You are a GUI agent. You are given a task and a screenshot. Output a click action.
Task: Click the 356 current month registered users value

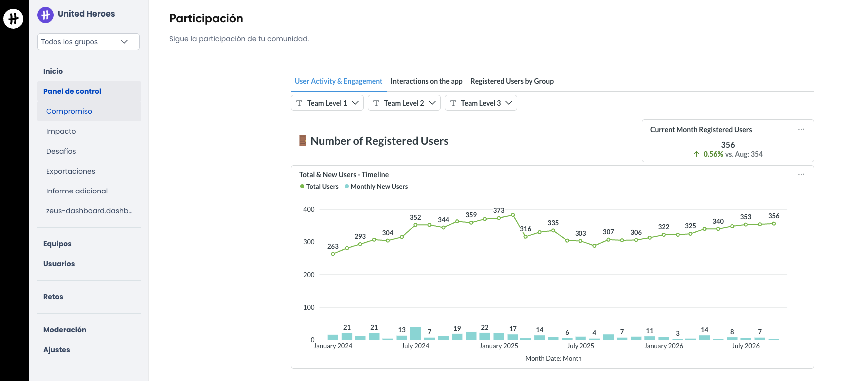(x=728, y=145)
